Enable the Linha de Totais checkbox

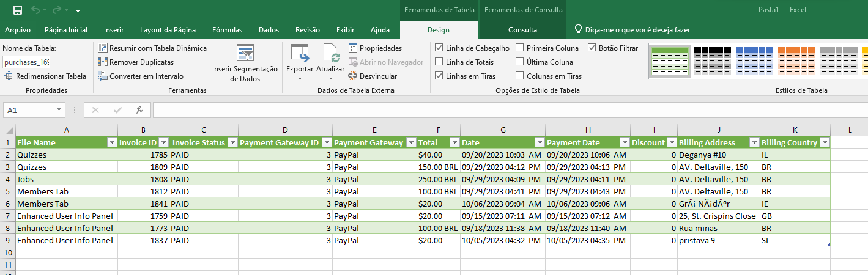[439, 62]
